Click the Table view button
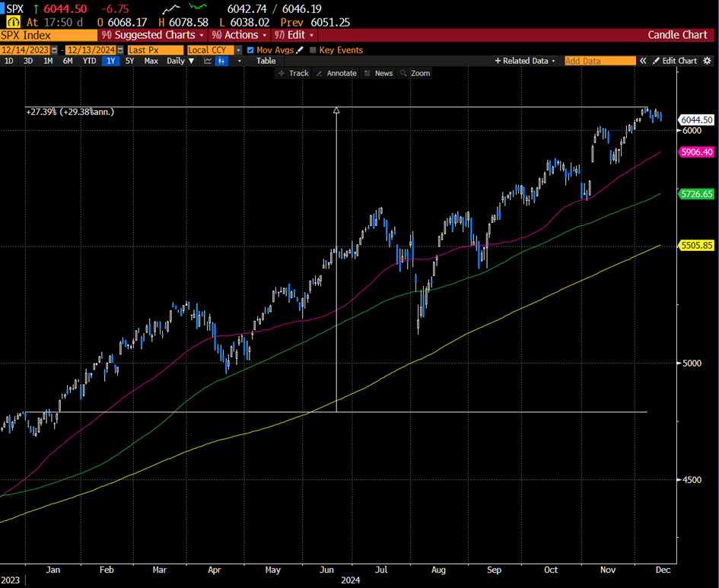The width and height of the screenshot is (719, 588). tap(266, 61)
